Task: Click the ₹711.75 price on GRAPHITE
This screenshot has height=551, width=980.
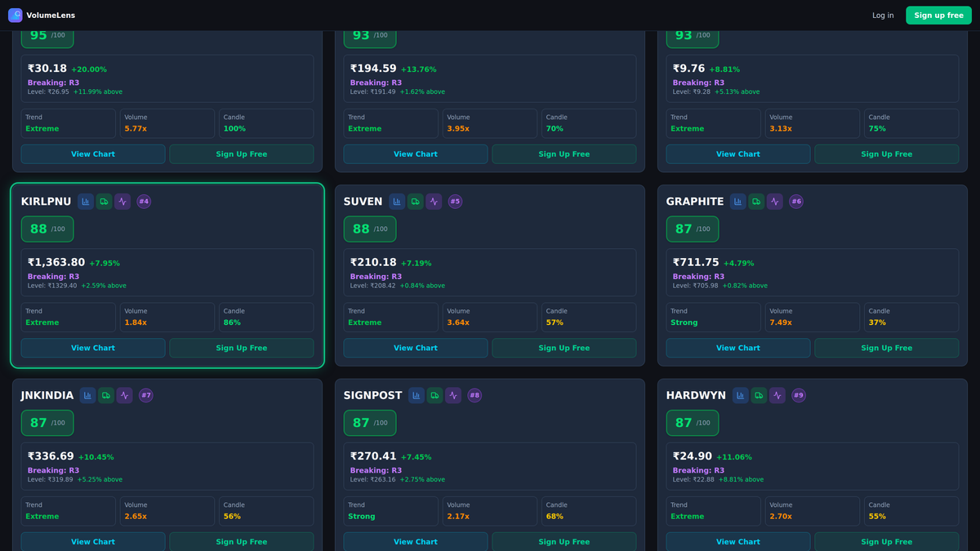Action: (x=696, y=263)
